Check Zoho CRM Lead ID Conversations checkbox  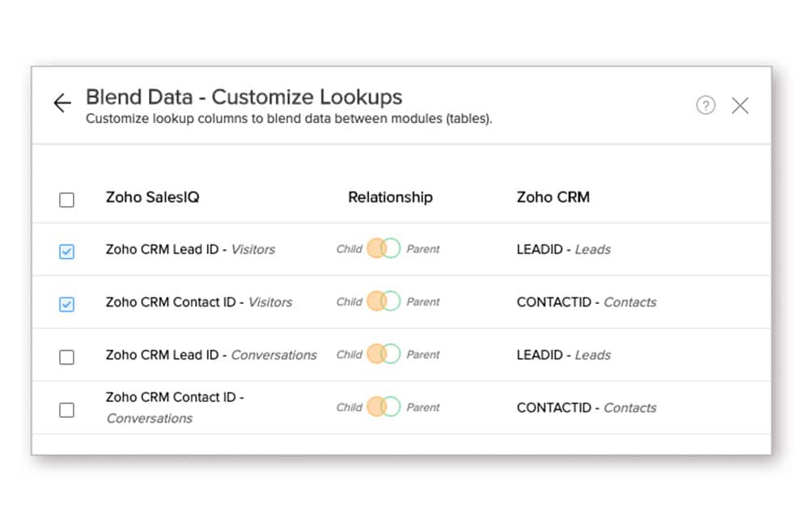[x=67, y=357]
